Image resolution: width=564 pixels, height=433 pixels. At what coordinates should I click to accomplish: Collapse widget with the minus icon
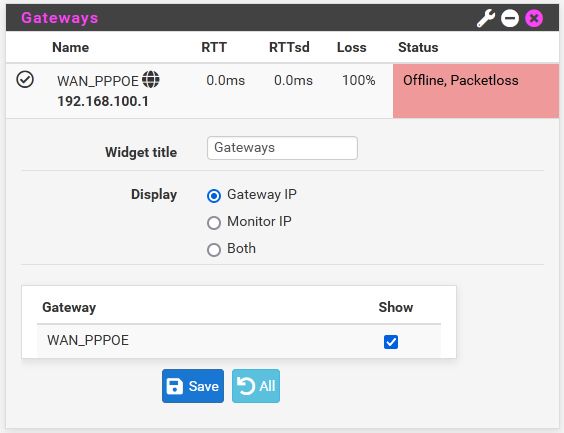coord(510,18)
